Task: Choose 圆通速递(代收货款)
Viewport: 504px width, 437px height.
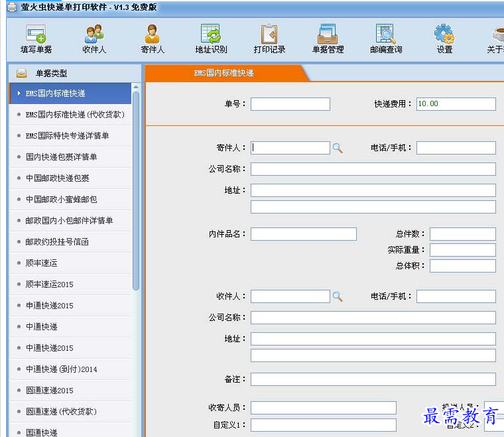Action: pyautogui.click(x=71, y=411)
